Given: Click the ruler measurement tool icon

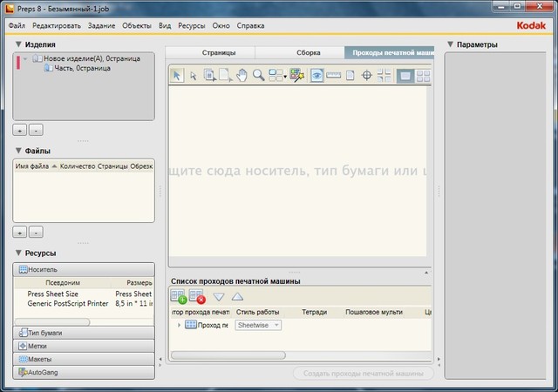Looking at the screenshot, I should pos(333,76).
